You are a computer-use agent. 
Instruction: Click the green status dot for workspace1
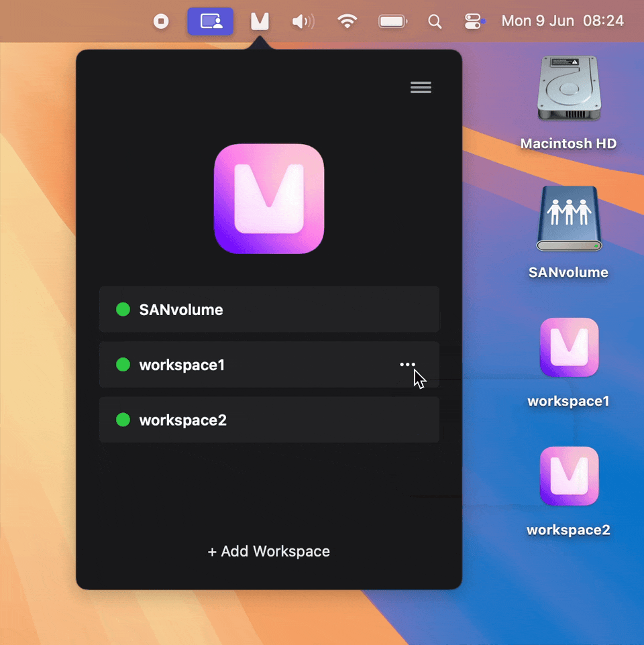click(123, 365)
